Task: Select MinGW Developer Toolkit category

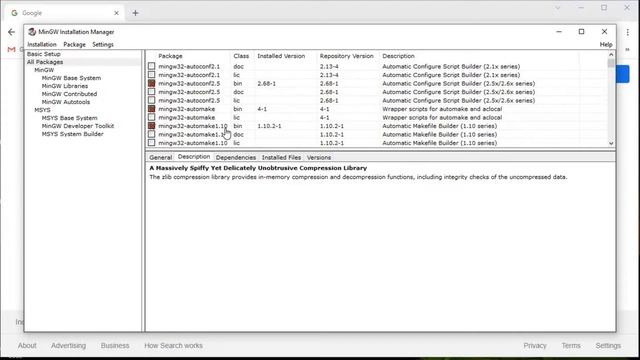Action: pos(78,126)
